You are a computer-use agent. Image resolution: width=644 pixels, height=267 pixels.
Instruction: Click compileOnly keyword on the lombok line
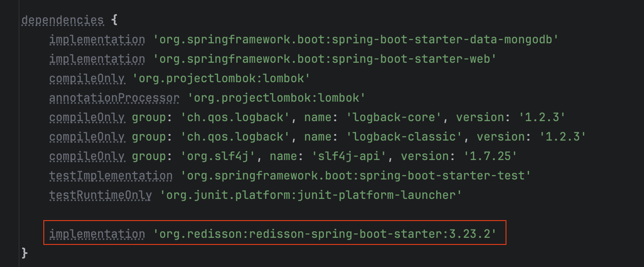87,79
